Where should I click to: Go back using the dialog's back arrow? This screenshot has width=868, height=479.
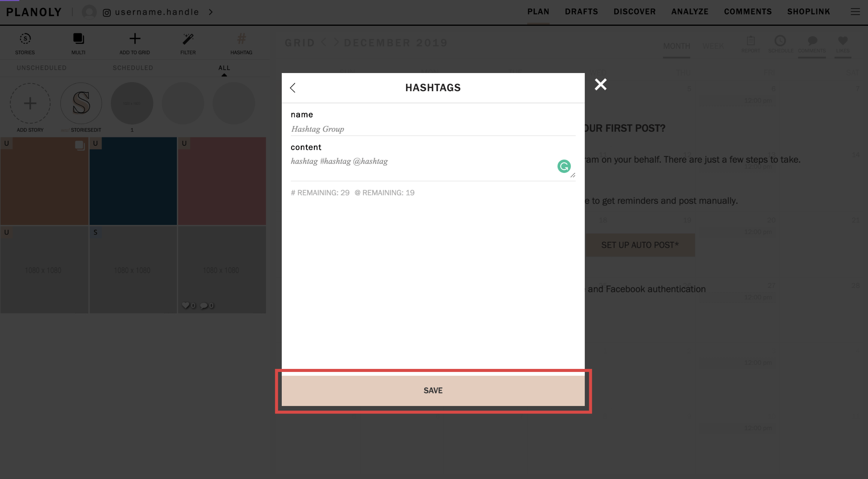(x=293, y=88)
